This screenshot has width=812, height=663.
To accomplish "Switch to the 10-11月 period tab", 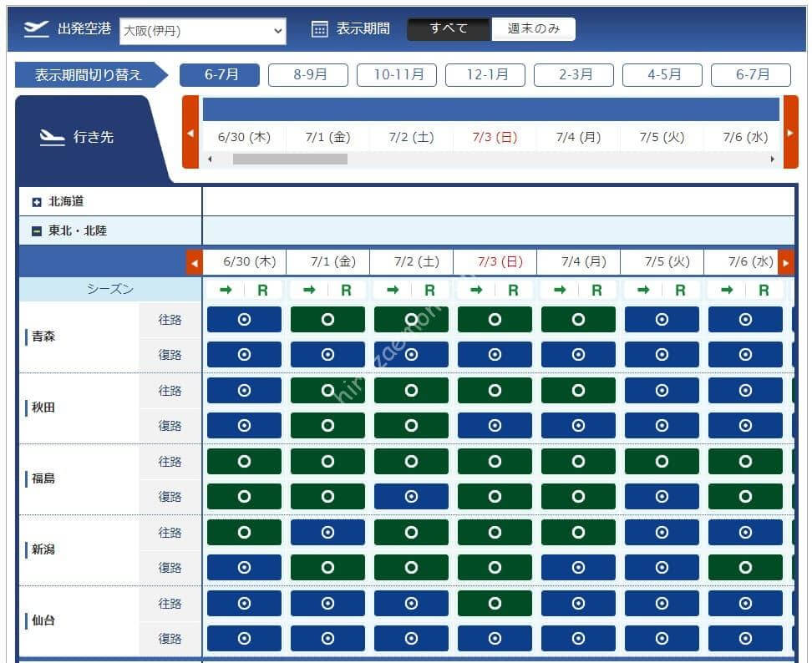I will (x=397, y=75).
